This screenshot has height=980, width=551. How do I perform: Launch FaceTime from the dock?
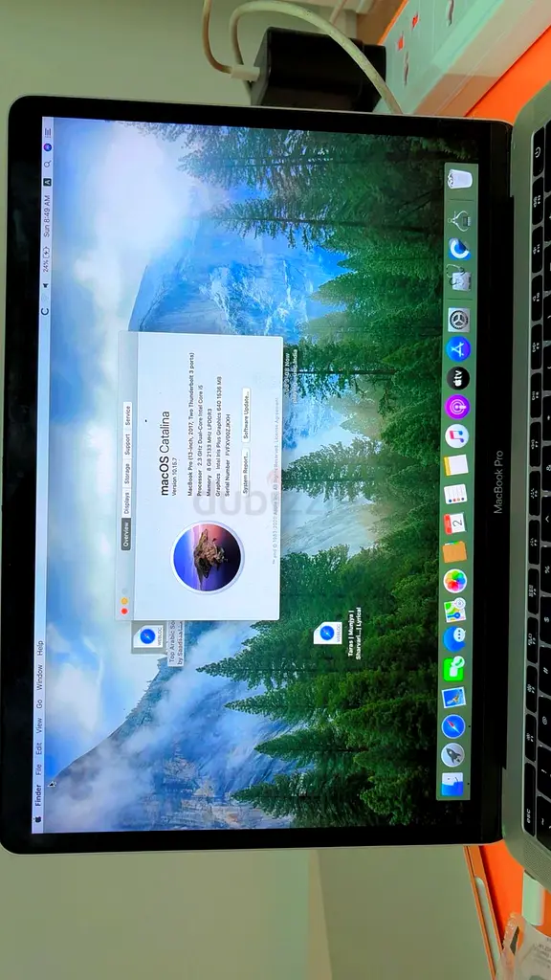(x=453, y=668)
